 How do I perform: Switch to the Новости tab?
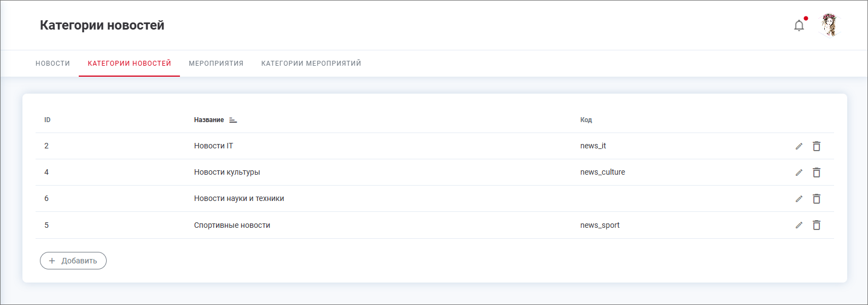(x=53, y=64)
